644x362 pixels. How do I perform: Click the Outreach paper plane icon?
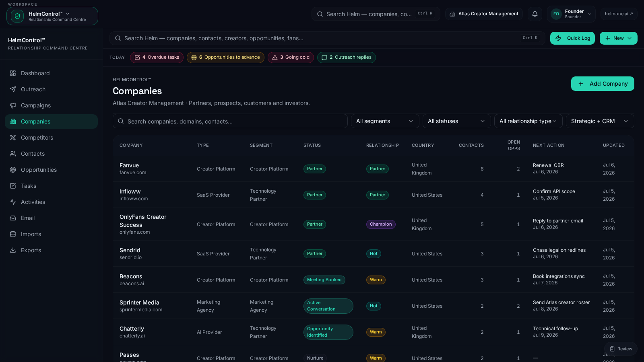13,89
